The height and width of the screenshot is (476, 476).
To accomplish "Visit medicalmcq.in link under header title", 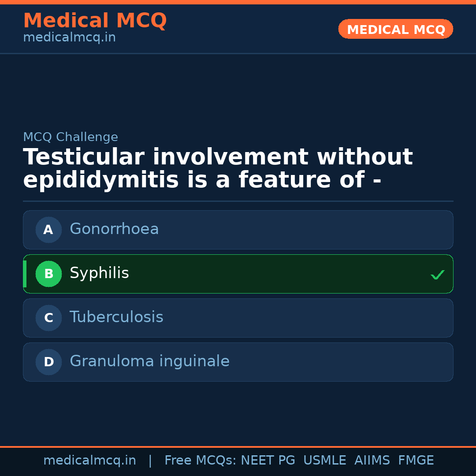I will [x=69, y=38].
